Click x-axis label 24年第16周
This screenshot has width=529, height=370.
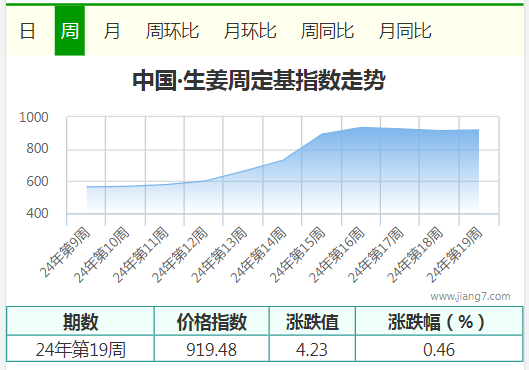point(336,255)
